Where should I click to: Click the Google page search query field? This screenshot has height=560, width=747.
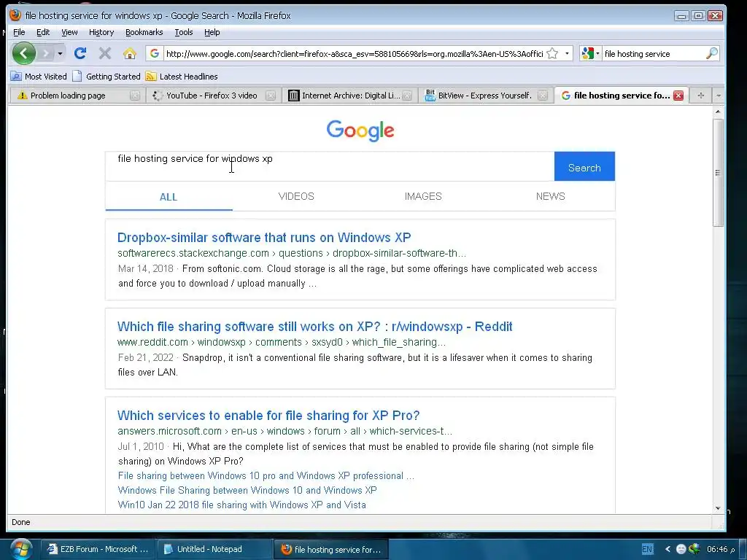(330, 166)
